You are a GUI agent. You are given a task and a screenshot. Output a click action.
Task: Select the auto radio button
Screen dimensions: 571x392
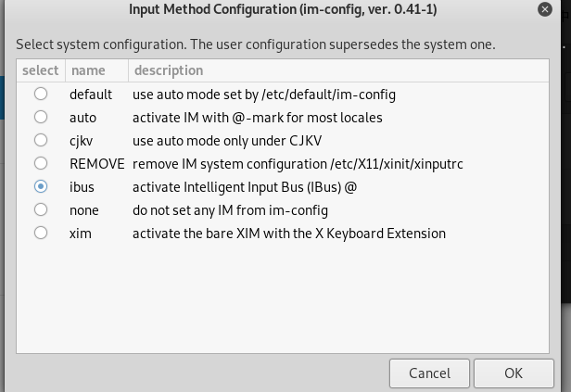[41, 117]
